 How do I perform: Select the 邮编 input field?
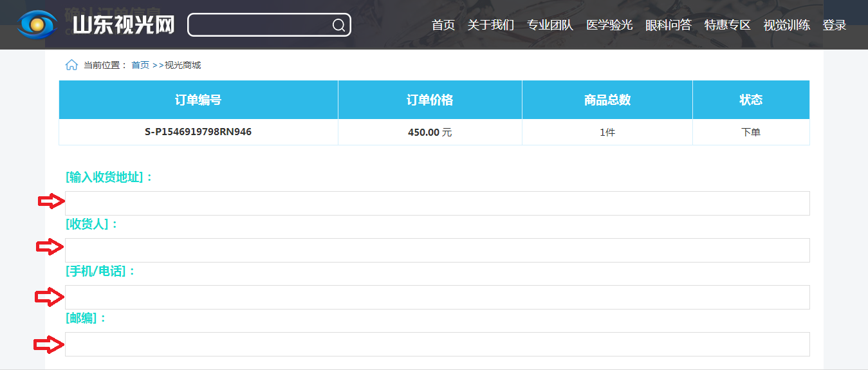438,344
